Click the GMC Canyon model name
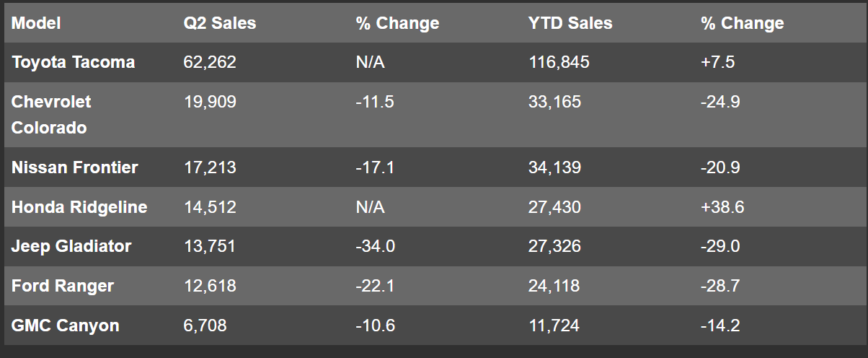The height and width of the screenshot is (358, 868). [x=65, y=326]
